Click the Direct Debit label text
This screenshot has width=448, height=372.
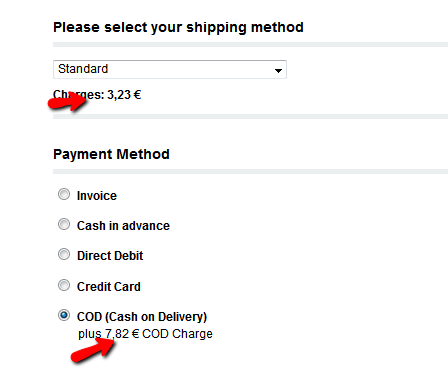110,256
